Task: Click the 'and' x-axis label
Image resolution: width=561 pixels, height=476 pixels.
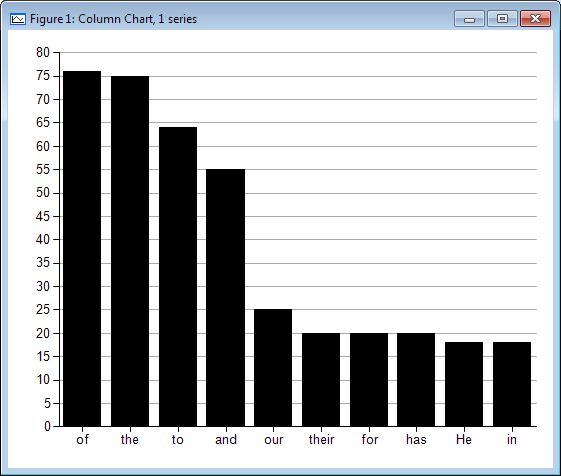Action: [x=226, y=439]
